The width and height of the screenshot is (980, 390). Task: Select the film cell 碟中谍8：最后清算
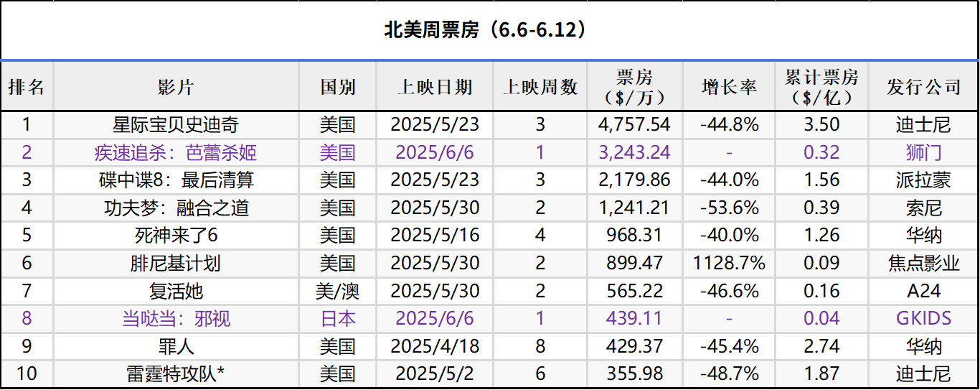(176, 180)
